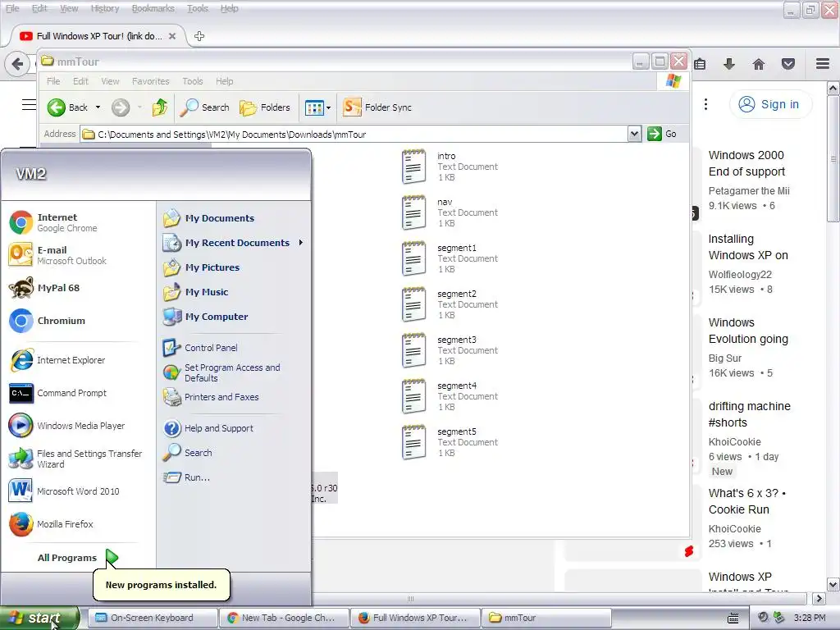This screenshot has height=630, width=840.
Task: Select the Full Windows XP Tour tab
Action: tap(98, 36)
